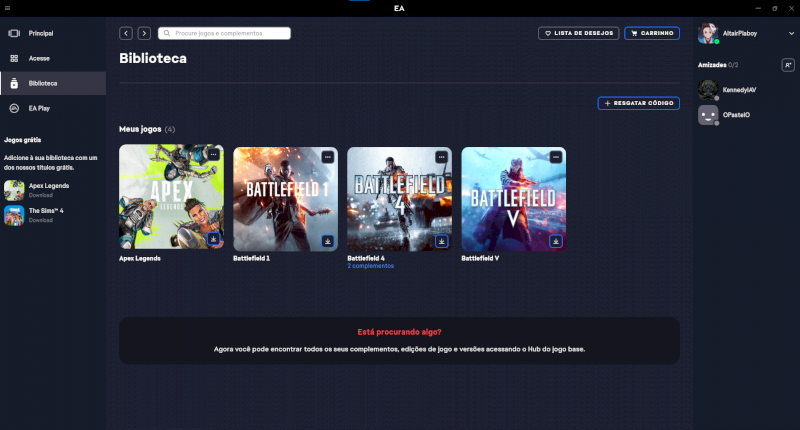Expand the AltairPlaboy account dropdown
This screenshot has width=800, height=430.
tap(791, 33)
